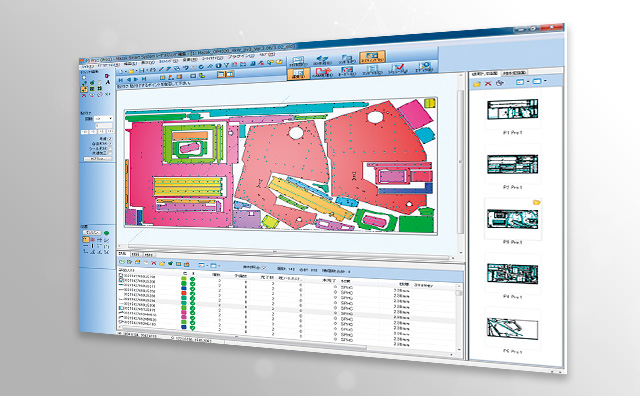Switch to first tab of parts list panel
Screen dimensions: 640x396
[122, 254]
